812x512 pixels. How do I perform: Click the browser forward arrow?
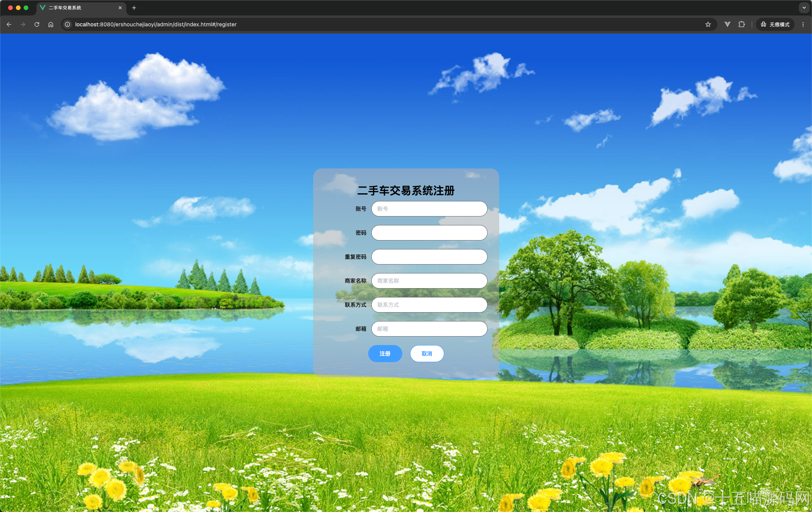23,24
